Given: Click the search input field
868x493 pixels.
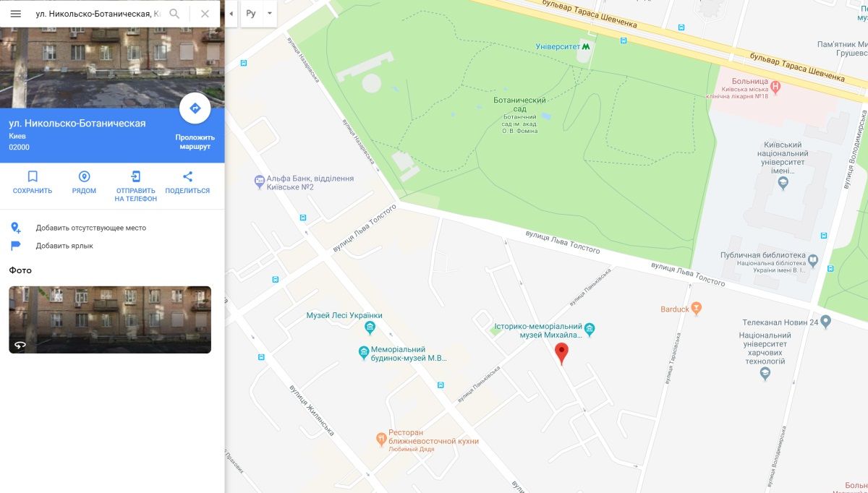Looking at the screenshot, I should [x=94, y=14].
